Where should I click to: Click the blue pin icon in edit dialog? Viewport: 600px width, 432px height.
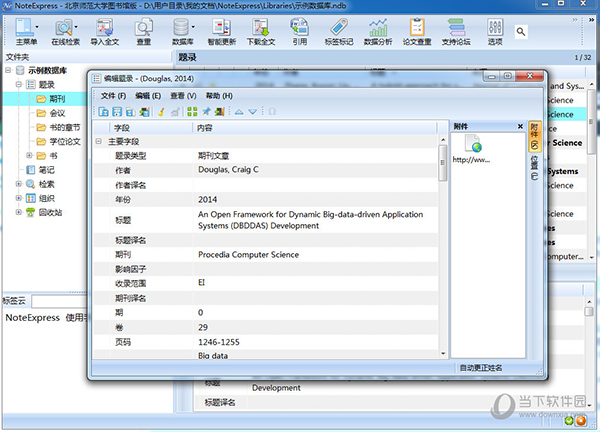(x=206, y=112)
